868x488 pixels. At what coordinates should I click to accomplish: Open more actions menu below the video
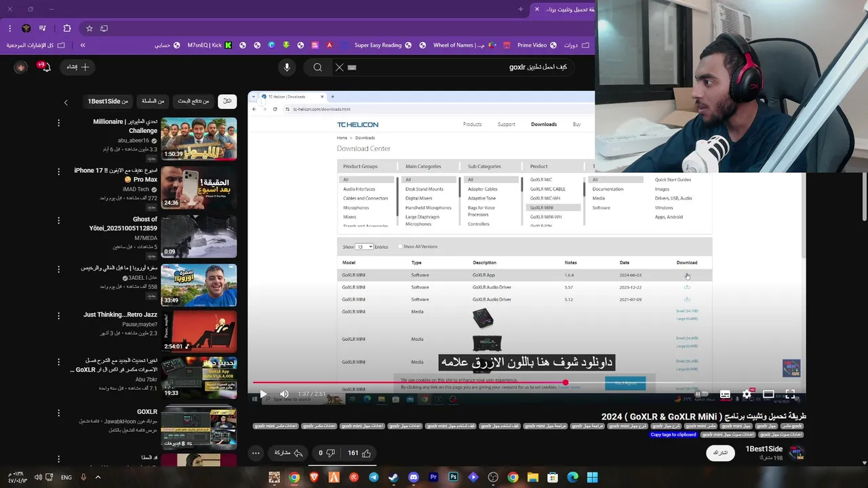(256, 453)
